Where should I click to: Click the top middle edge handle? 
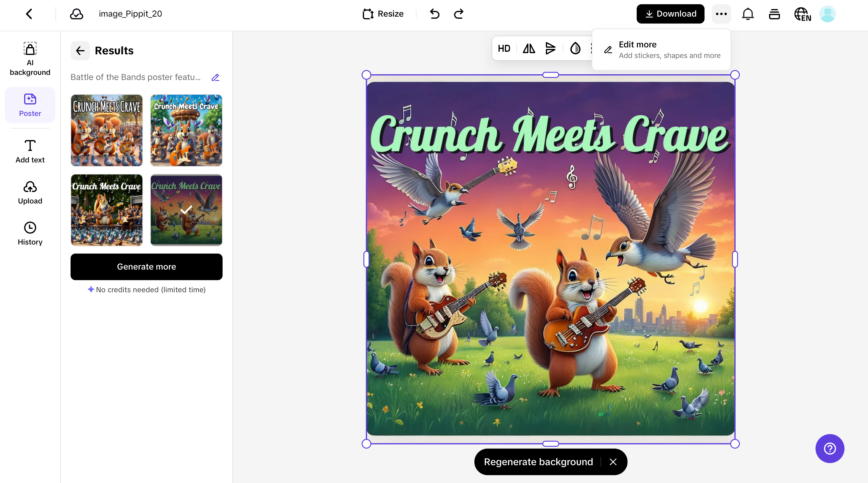pos(551,75)
